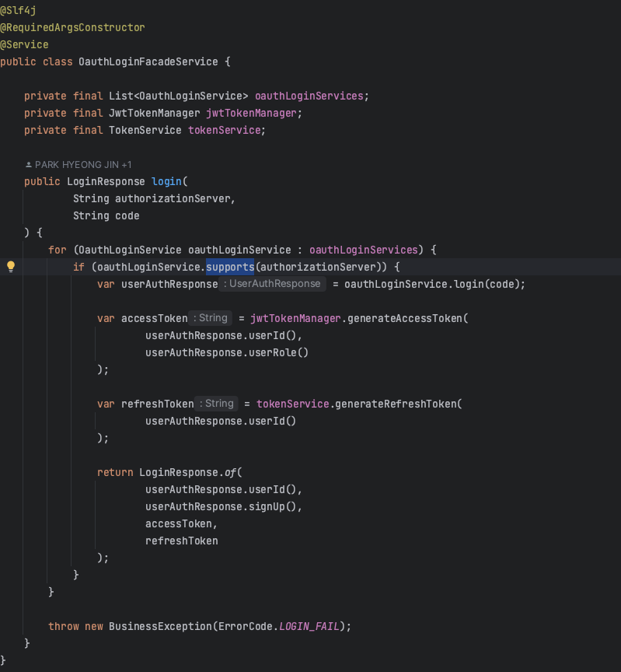Click the LOGIN_FAIL error code constant

coord(309,627)
